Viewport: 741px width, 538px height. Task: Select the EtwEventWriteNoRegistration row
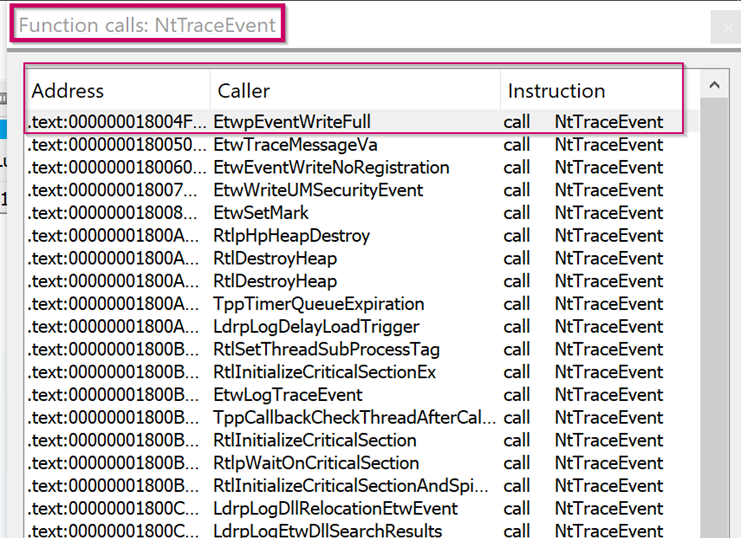[331, 168]
